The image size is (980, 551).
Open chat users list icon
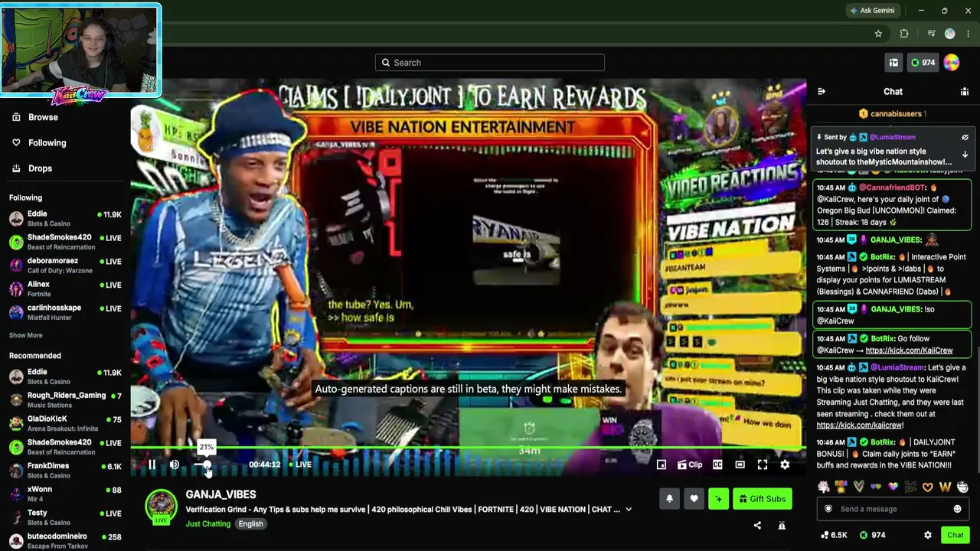[x=965, y=92]
